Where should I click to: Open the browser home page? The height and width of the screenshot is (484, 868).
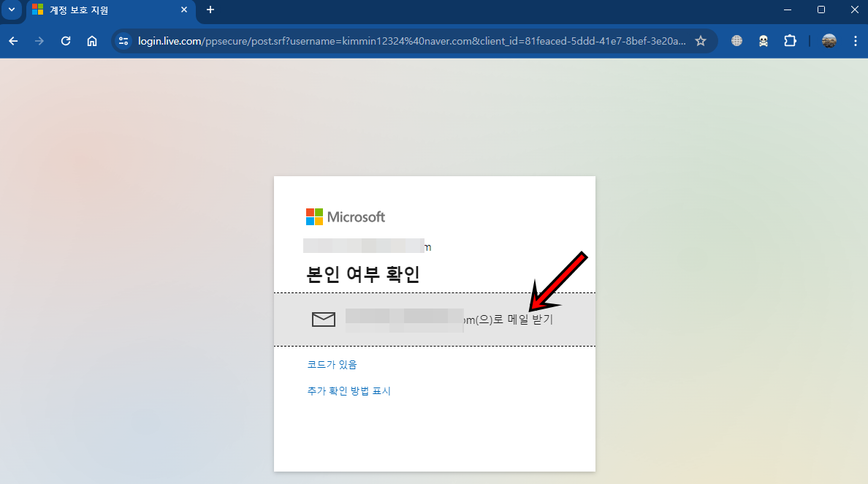pos(92,41)
